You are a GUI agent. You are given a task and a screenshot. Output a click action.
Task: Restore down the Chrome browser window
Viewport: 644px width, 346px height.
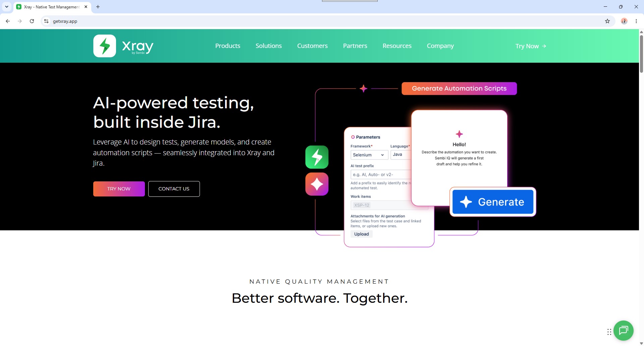point(621,7)
